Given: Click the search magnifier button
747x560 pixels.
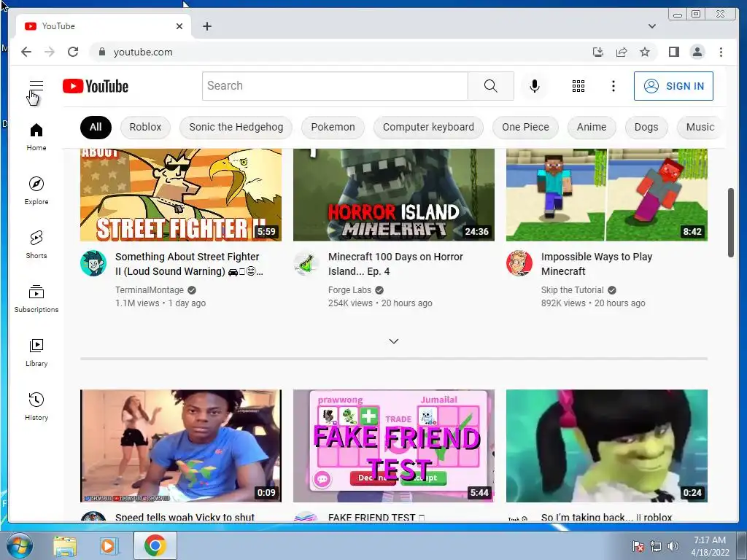Looking at the screenshot, I should pyautogui.click(x=491, y=86).
